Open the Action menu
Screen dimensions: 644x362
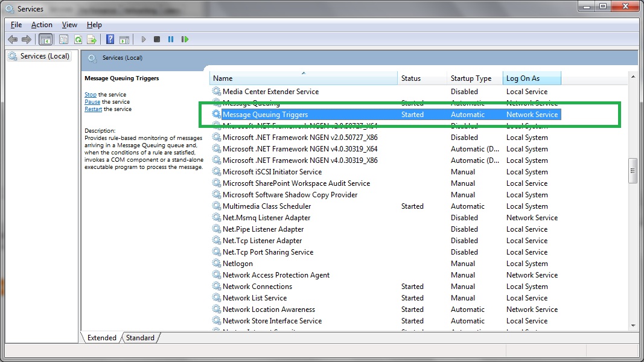[x=41, y=25]
